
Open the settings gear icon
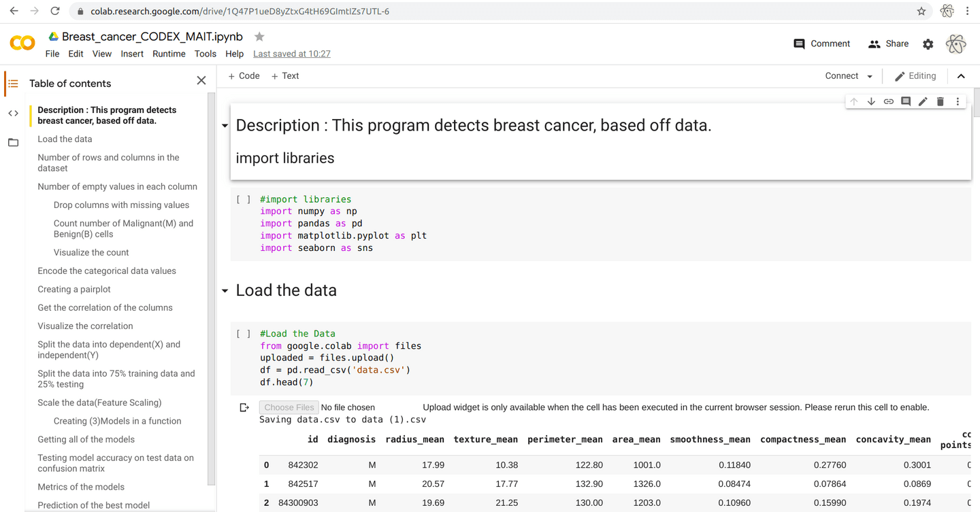[928, 44]
